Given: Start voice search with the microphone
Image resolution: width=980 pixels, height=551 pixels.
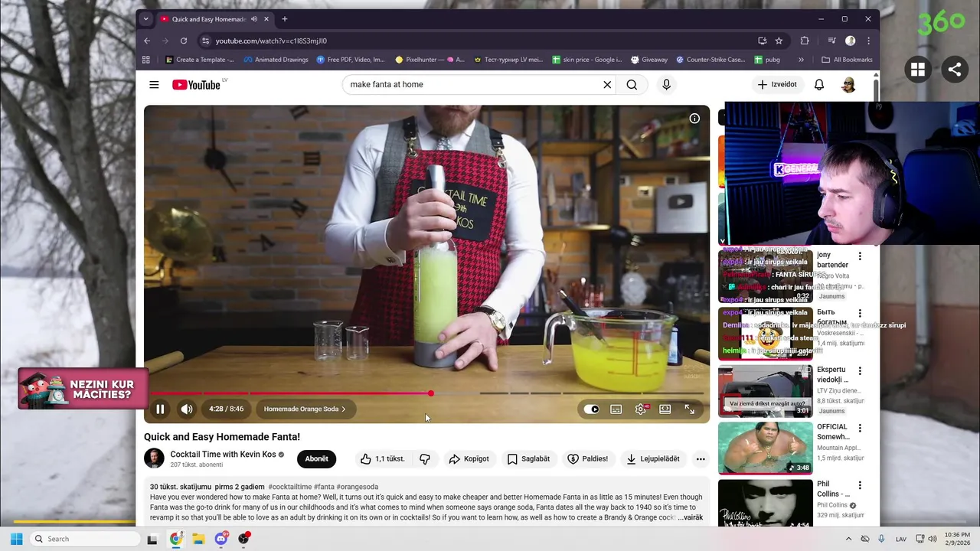Looking at the screenshot, I should [x=666, y=85].
